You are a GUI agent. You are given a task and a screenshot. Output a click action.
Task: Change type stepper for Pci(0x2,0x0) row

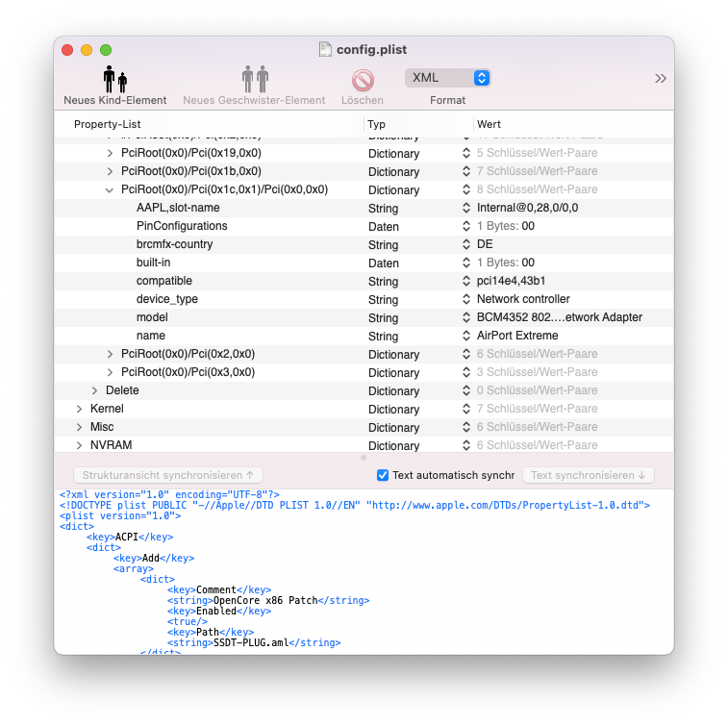point(466,354)
